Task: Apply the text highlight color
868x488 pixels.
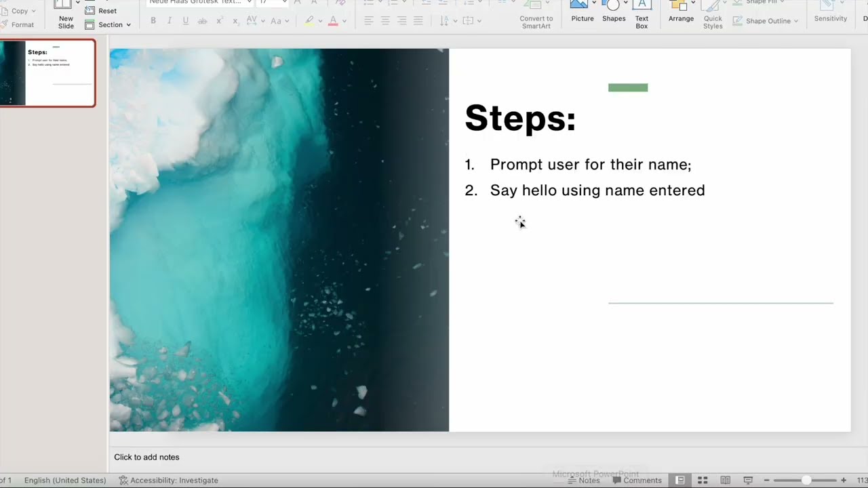Action: pyautogui.click(x=309, y=21)
